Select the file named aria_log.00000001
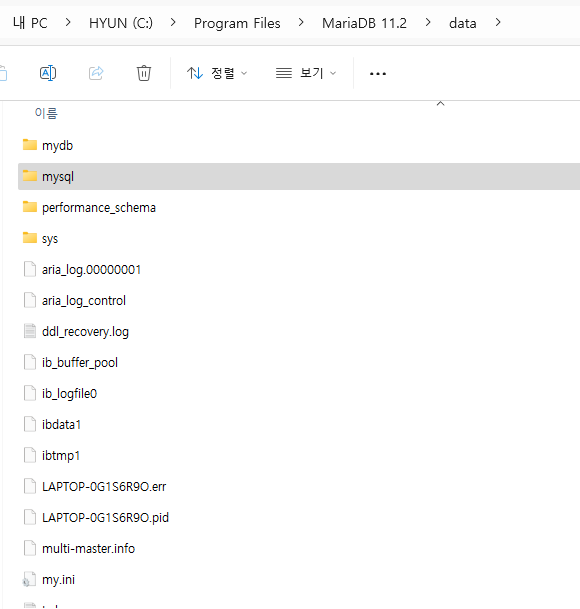 point(91,270)
